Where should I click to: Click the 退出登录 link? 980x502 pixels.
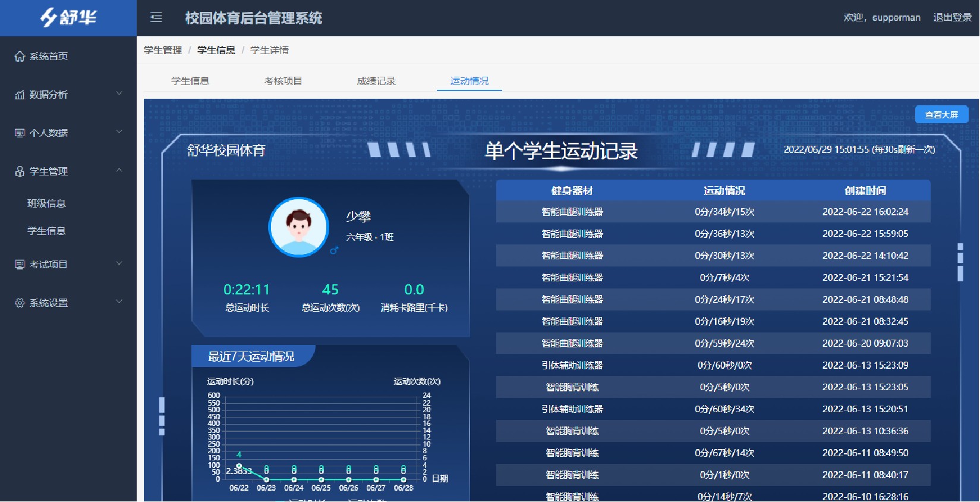[952, 18]
